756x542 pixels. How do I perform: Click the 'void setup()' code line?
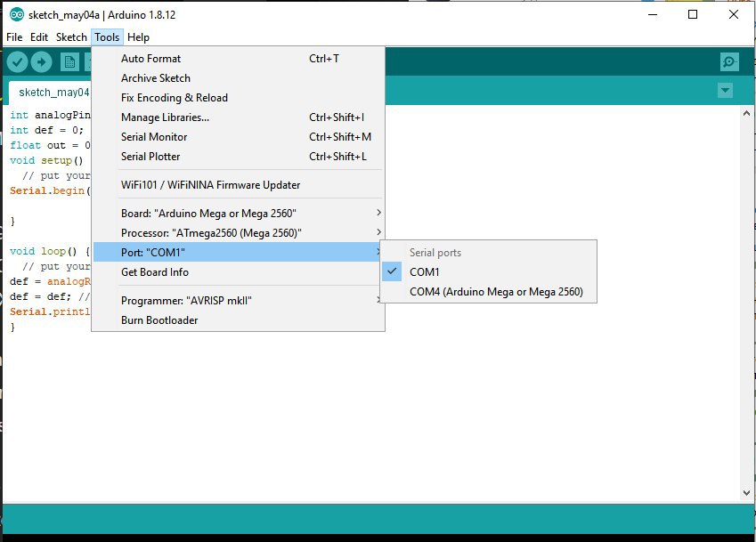(x=46, y=160)
